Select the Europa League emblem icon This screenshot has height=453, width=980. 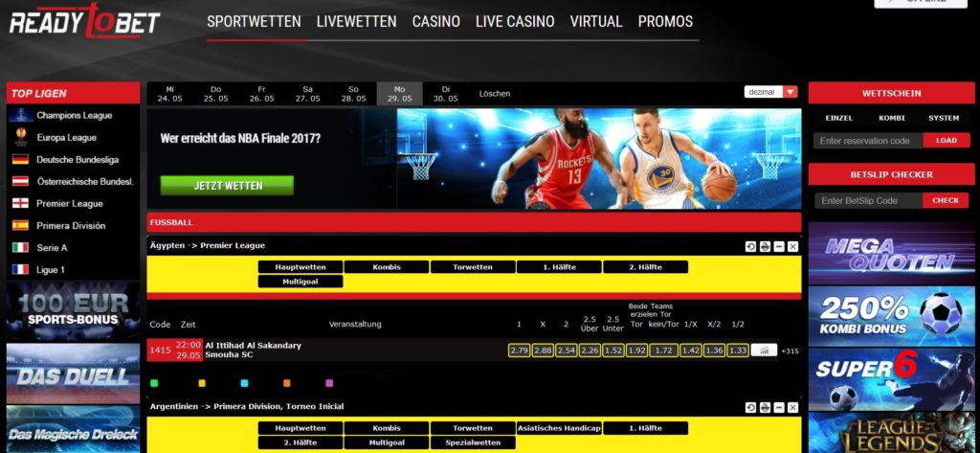21,137
